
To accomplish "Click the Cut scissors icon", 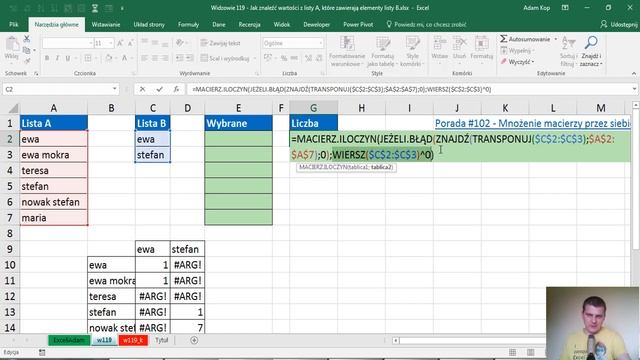I will pyautogui.click(x=27, y=39).
